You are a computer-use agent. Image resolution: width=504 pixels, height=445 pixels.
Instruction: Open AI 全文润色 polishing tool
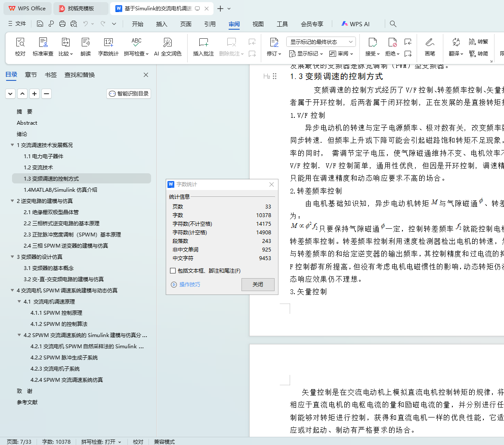click(167, 47)
